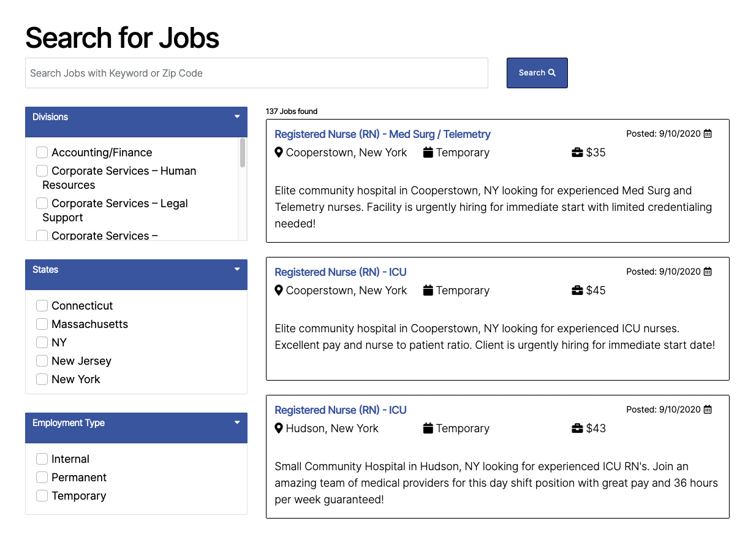Click the location pin on the Cooperstown ICU job

point(279,290)
